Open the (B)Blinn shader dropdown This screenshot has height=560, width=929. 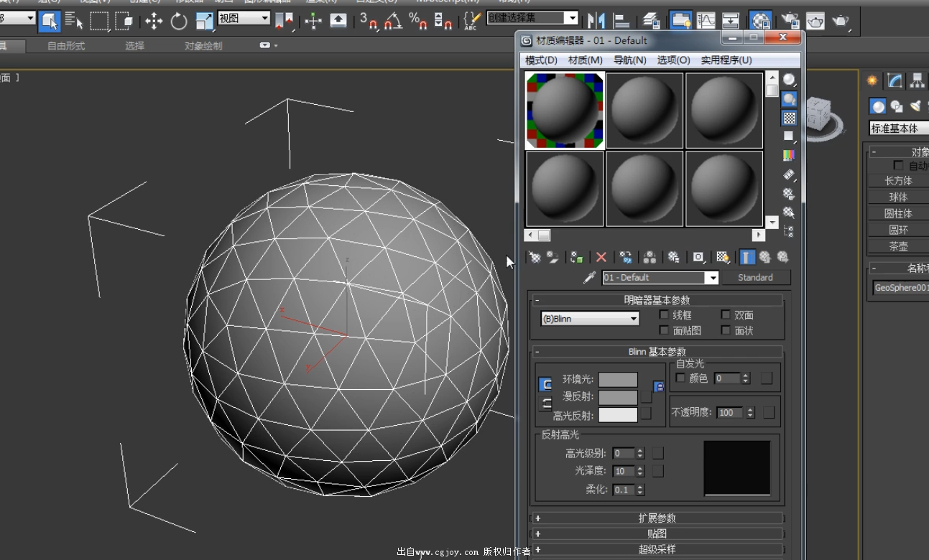pyautogui.click(x=590, y=319)
